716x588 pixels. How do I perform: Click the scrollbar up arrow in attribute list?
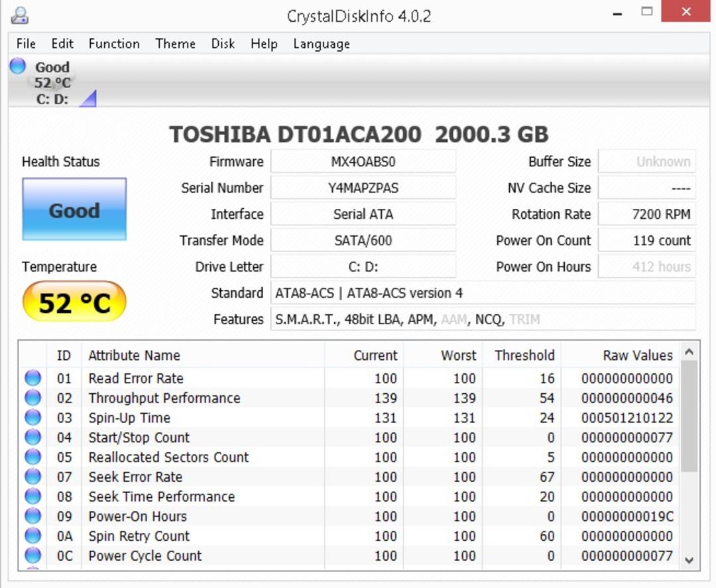click(689, 351)
